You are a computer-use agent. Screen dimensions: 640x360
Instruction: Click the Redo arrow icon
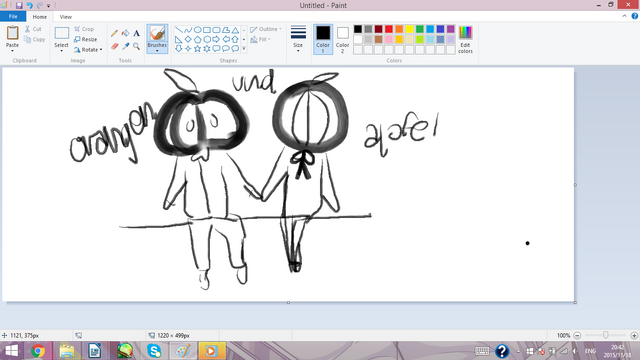40,5
